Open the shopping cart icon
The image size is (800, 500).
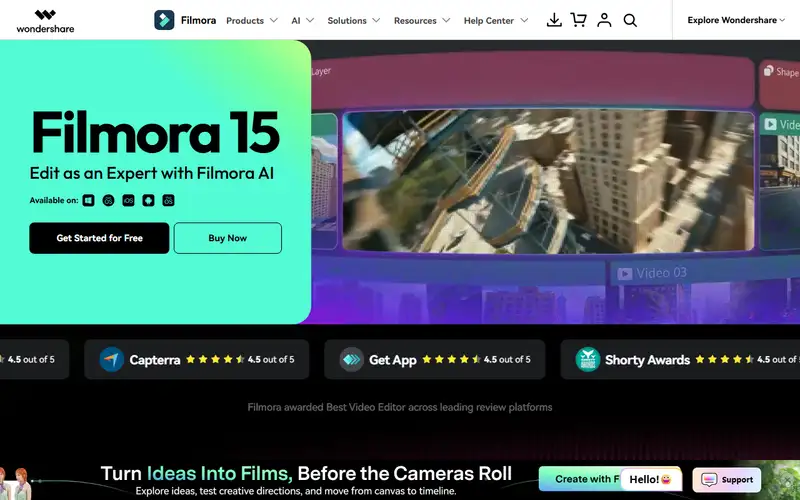[579, 20]
